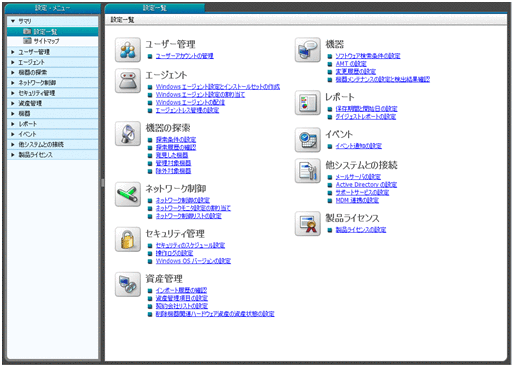The width and height of the screenshot is (514, 367).
Task: Open ソフトウェア検索条件の設定 link
Action: 368,56
